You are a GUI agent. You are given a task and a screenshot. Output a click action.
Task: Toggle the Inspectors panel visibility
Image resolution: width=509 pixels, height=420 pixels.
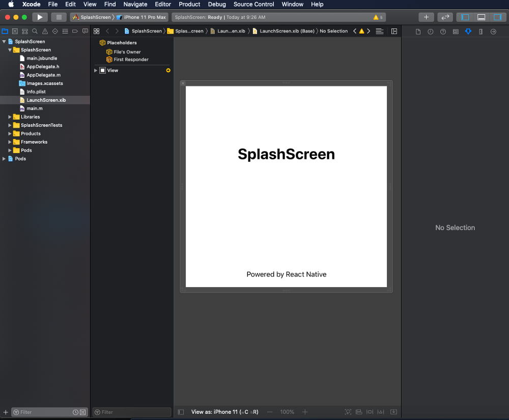pyautogui.click(x=498, y=17)
